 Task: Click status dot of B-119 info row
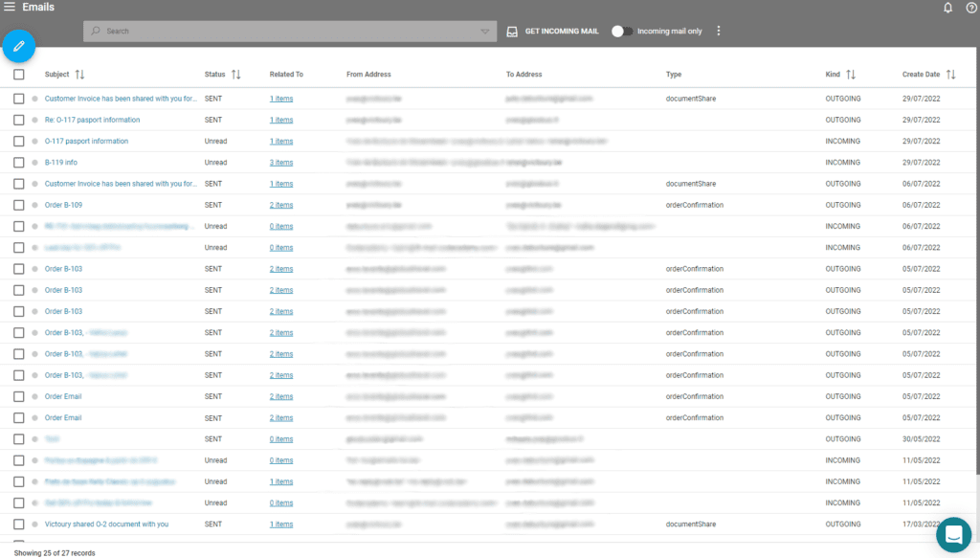pos(35,163)
